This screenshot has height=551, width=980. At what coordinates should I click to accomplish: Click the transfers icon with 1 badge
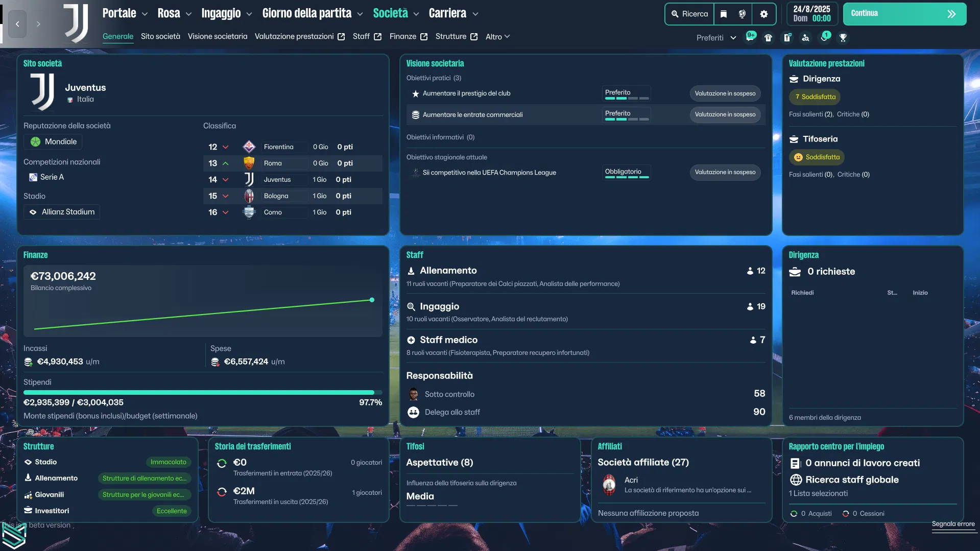pyautogui.click(x=824, y=37)
